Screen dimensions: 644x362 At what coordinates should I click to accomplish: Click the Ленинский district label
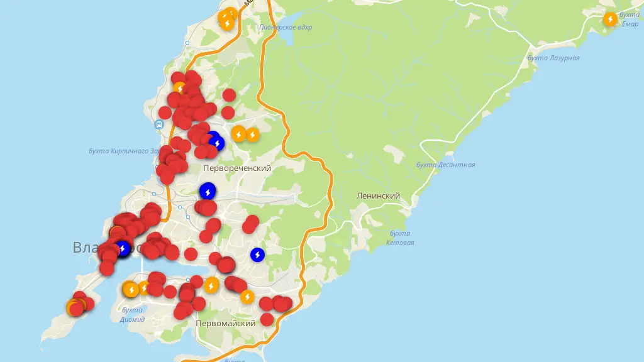tap(378, 196)
